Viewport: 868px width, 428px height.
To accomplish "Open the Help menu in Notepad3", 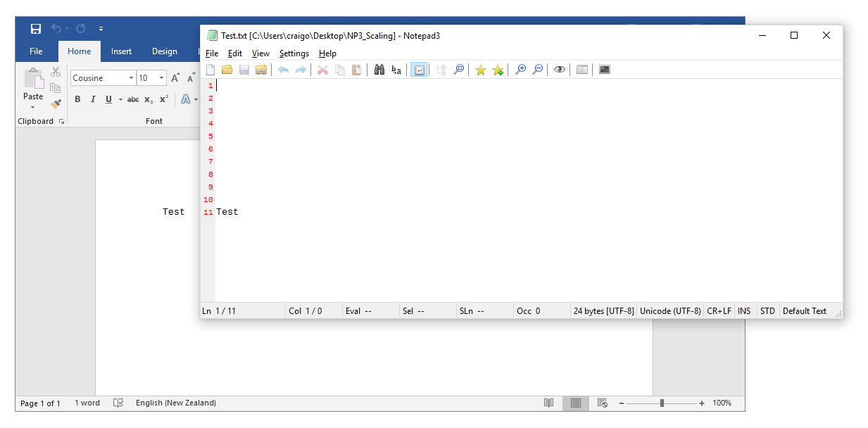I will [327, 53].
